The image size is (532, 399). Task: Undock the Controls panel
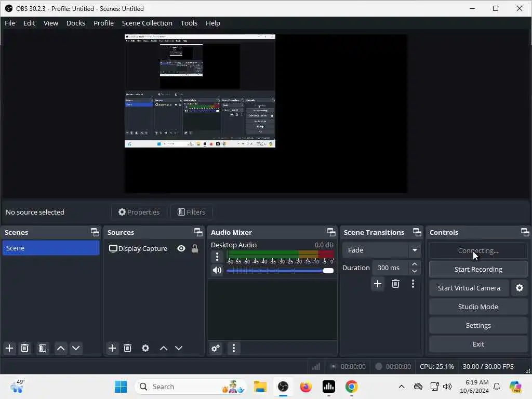pyautogui.click(x=525, y=232)
